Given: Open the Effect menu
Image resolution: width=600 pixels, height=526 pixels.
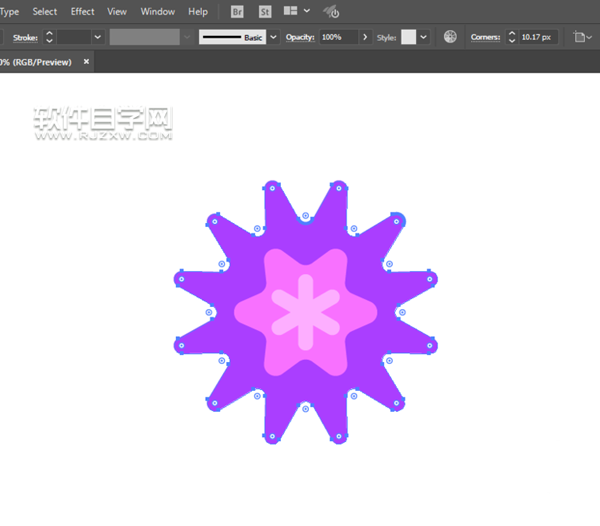Looking at the screenshot, I should pos(82,12).
